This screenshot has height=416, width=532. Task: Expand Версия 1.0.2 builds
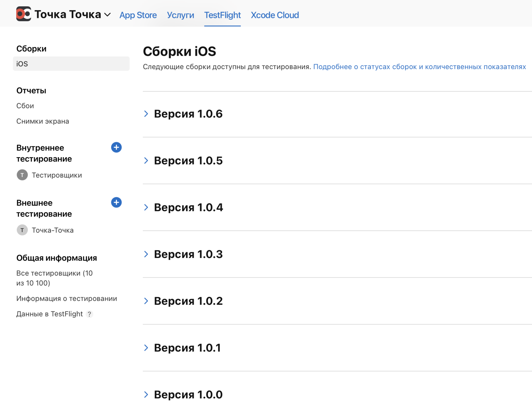pos(146,301)
